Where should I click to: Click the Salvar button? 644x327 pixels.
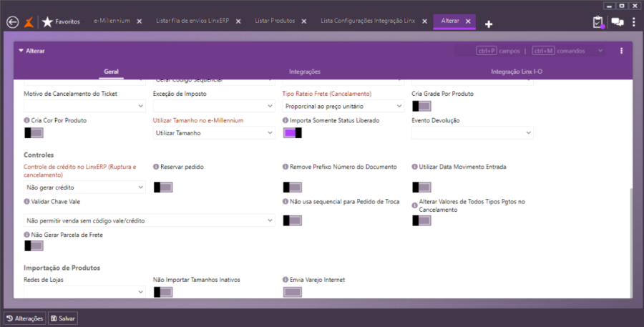tap(63, 318)
